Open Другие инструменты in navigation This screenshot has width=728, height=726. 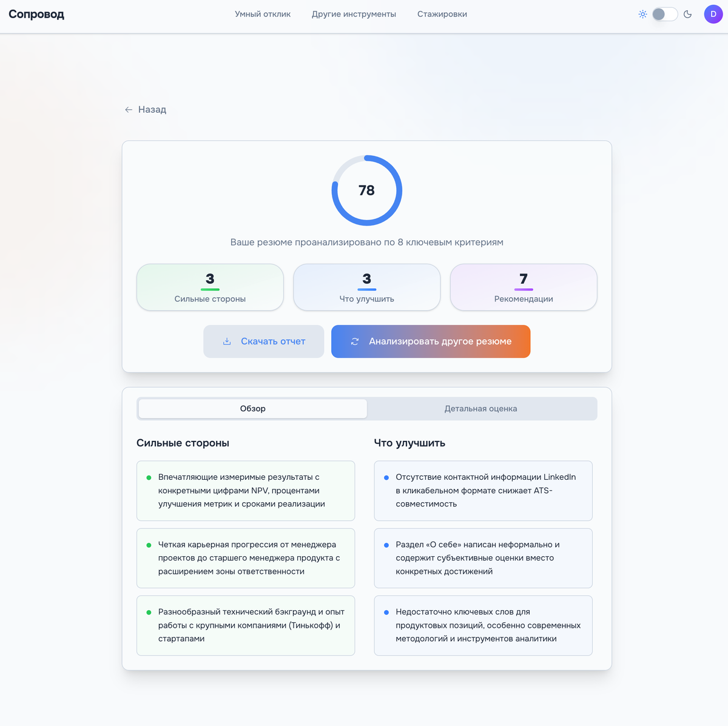click(354, 14)
